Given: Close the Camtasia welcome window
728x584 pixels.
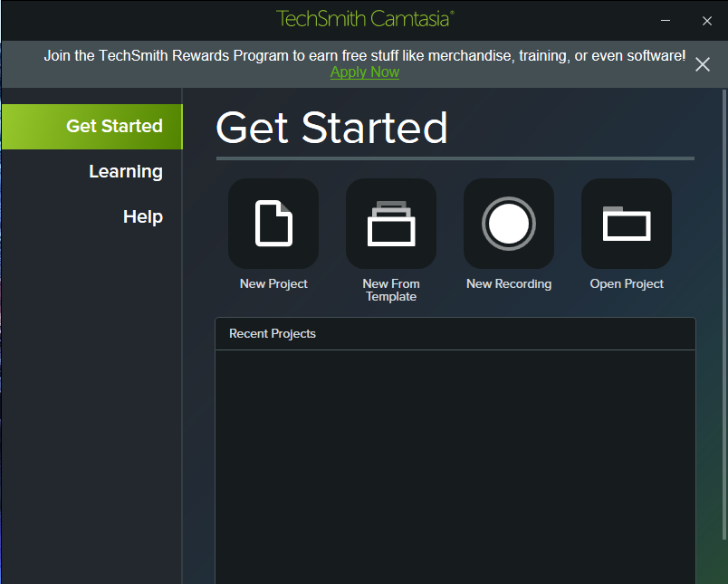Looking at the screenshot, I should point(707,20).
